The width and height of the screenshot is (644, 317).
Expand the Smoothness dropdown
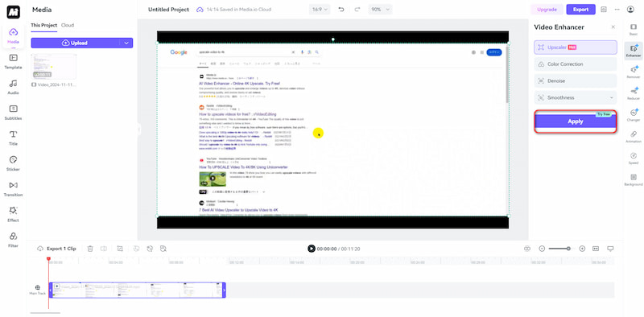pos(576,97)
